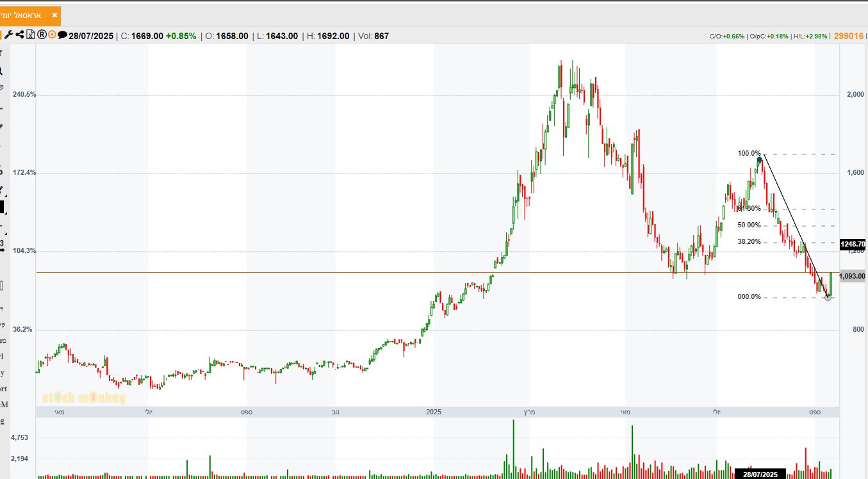This screenshot has height=479, width=868.
Task: Click the high price H: 1692.00
Action: click(328, 36)
